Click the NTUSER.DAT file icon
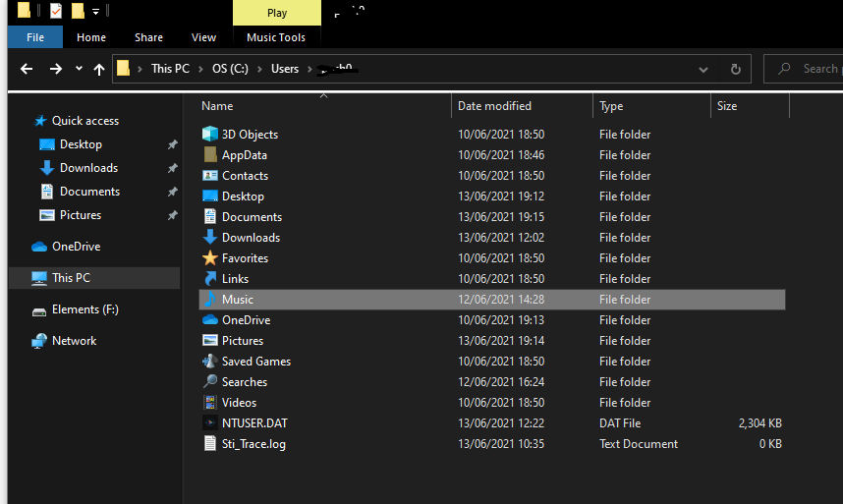 pyautogui.click(x=210, y=422)
